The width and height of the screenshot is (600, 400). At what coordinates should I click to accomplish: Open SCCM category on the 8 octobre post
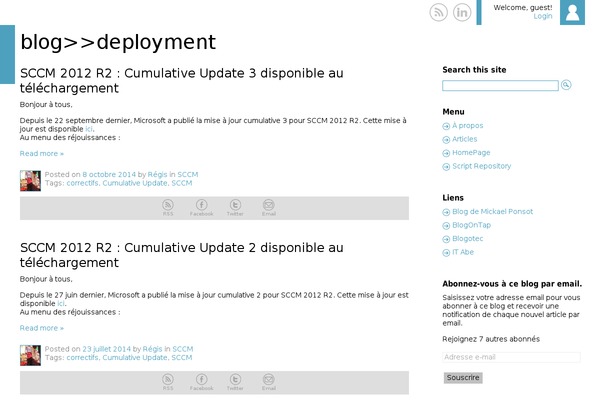(188, 175)
